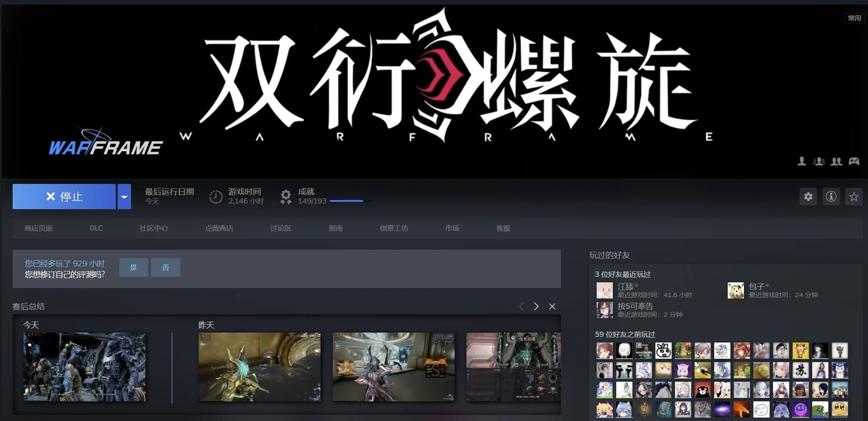Go to the 社区中心 tab
868x421 pixels.
click(153, 228)
